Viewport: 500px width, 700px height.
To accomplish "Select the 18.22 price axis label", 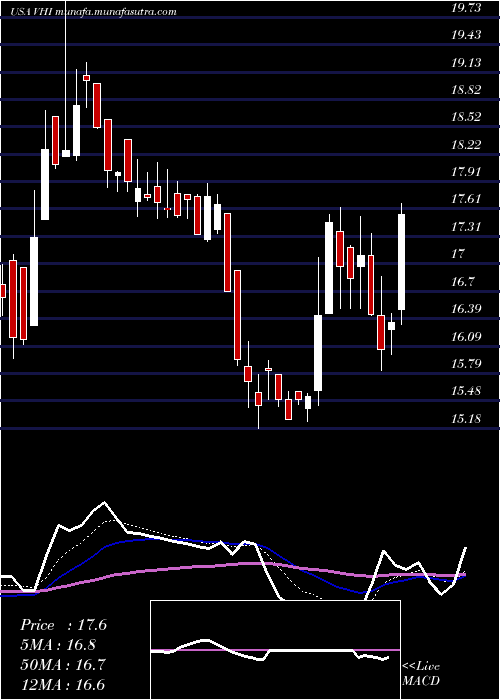I will (466, 144).
